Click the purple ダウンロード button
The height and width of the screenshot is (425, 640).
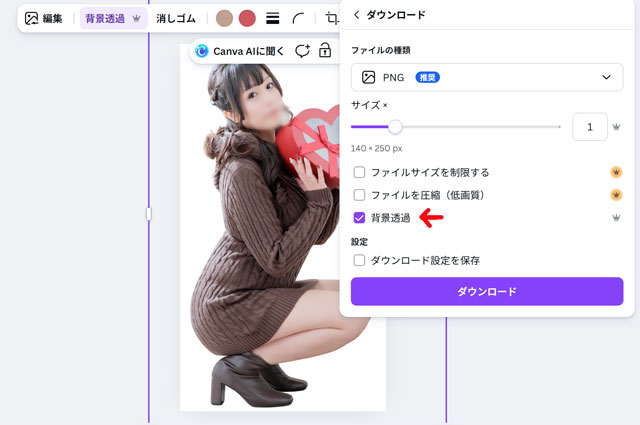486,292
